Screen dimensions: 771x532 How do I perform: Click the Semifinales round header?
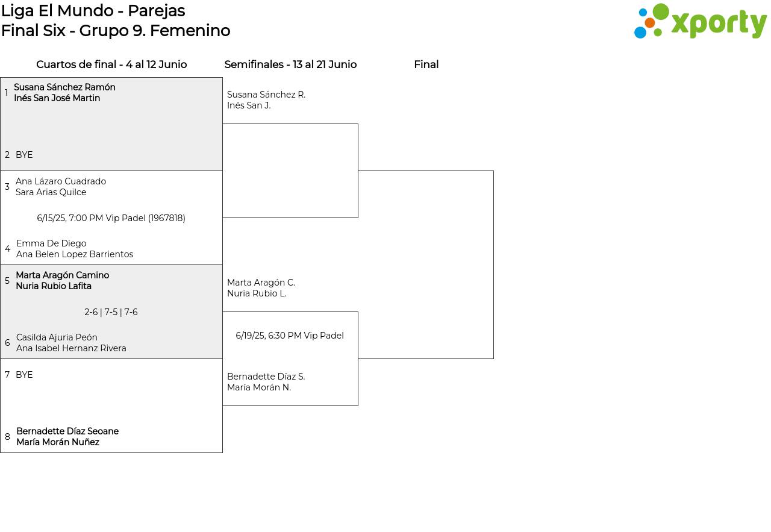[x=290, y=64]
